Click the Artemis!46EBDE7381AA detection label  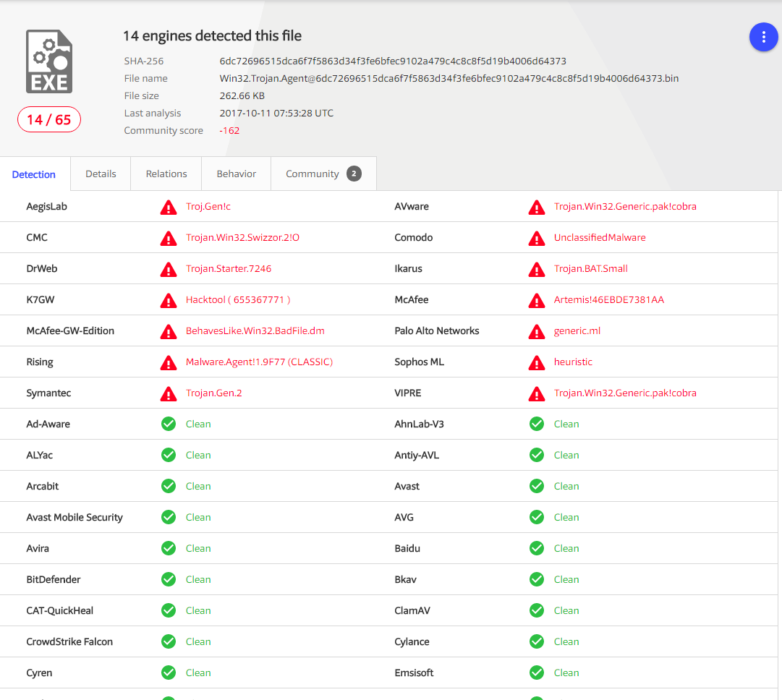(608, 299)
